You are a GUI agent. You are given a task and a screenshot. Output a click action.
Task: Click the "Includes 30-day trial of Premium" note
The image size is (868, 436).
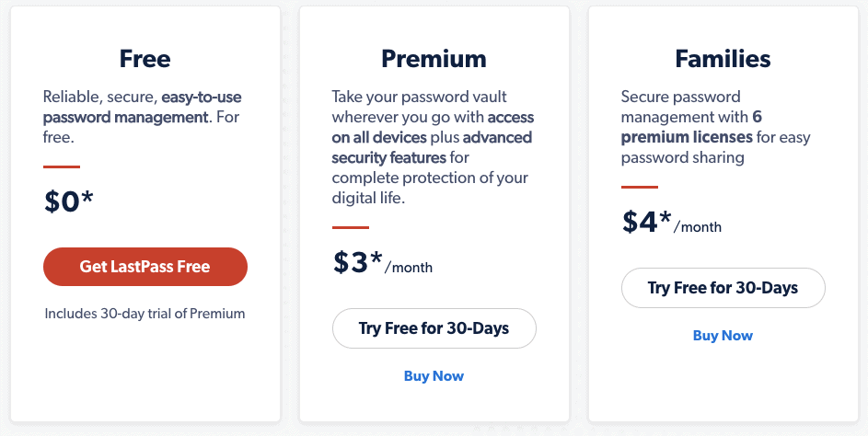pos(145,314)
